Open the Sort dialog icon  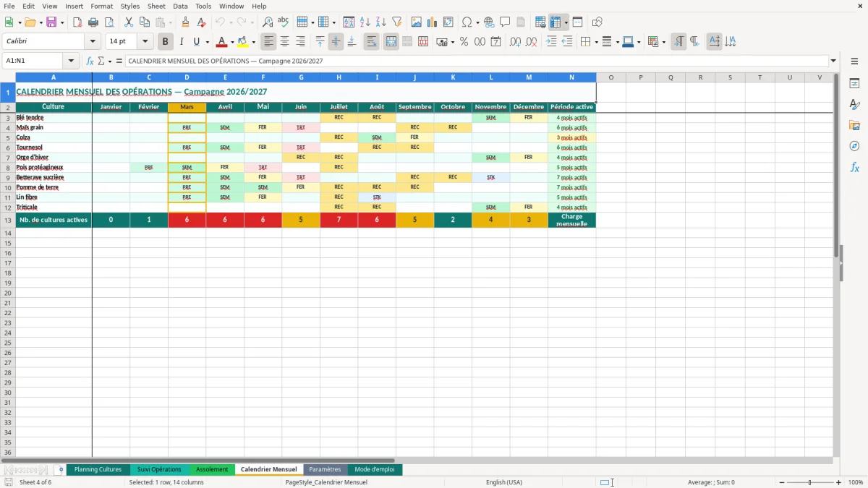349,22
